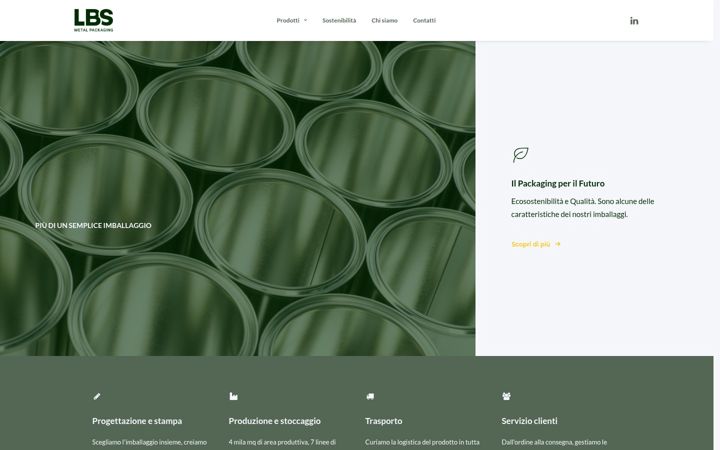Click the truck icon above Trasporto

tap(370, 396)
